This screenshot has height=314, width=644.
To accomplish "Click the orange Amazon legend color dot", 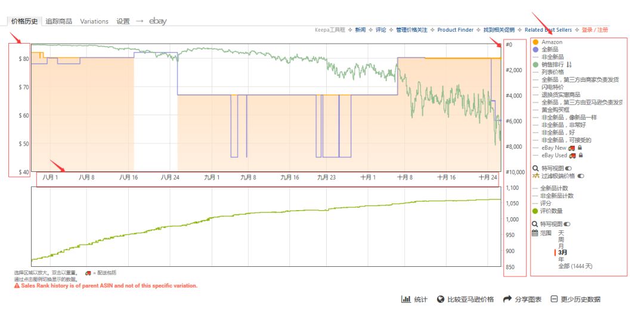I will point(535,42).
